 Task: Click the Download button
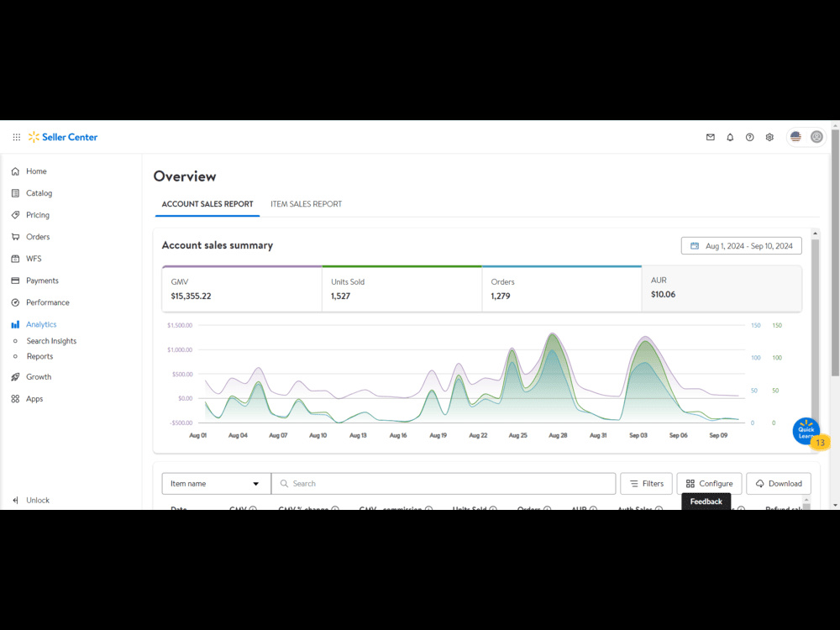click(x=779, y=484)
